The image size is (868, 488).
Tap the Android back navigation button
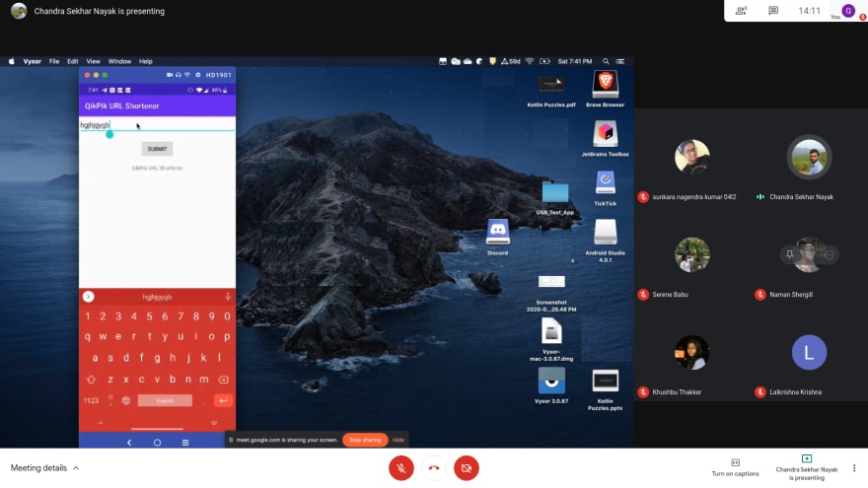(129, 442)
